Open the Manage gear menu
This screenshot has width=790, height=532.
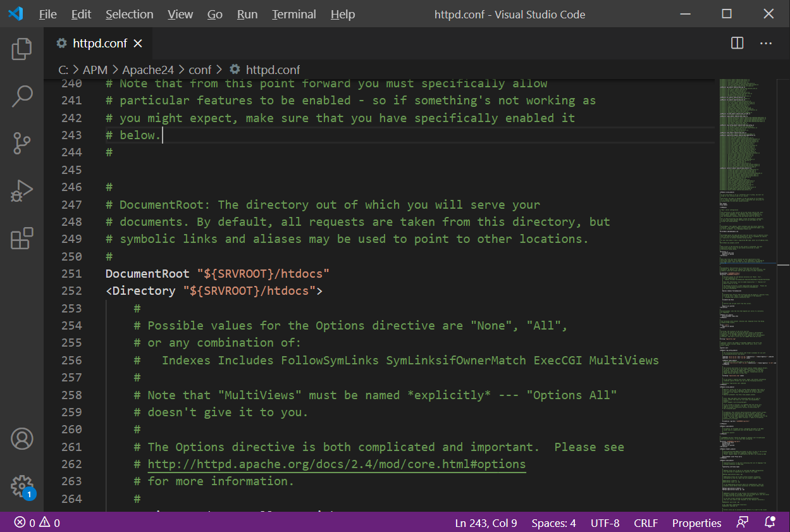(22, 486)
